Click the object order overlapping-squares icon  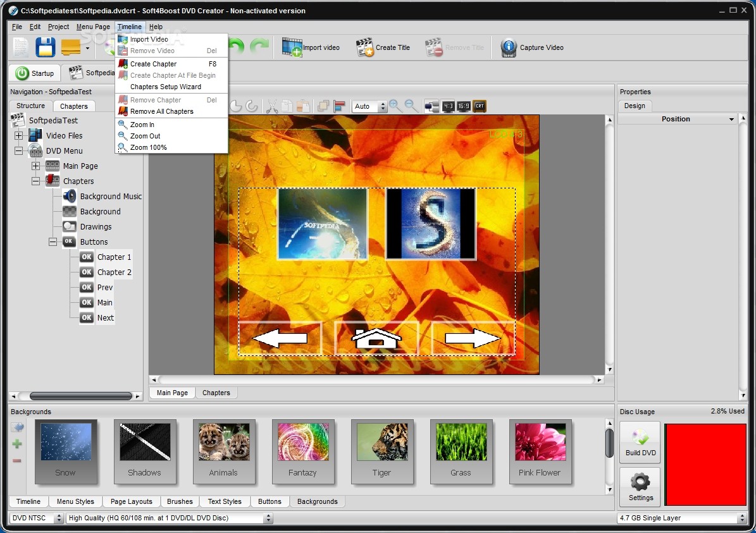click(323, 106)
